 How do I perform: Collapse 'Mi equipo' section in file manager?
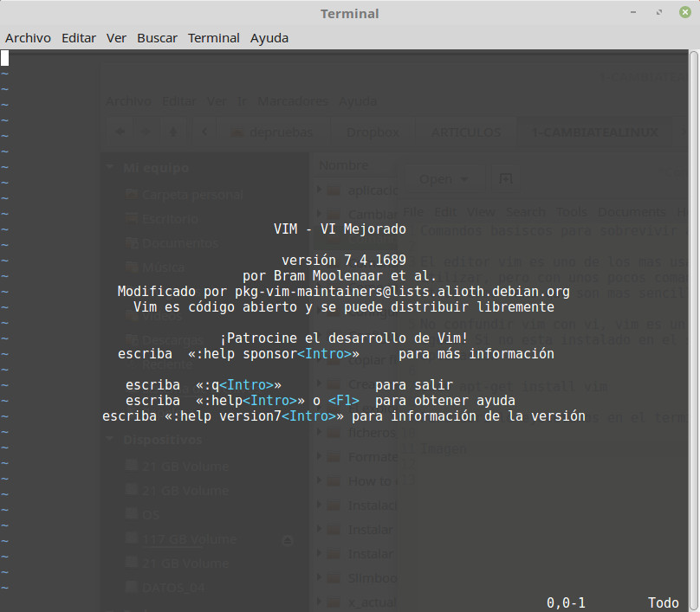tap(109, 167)
